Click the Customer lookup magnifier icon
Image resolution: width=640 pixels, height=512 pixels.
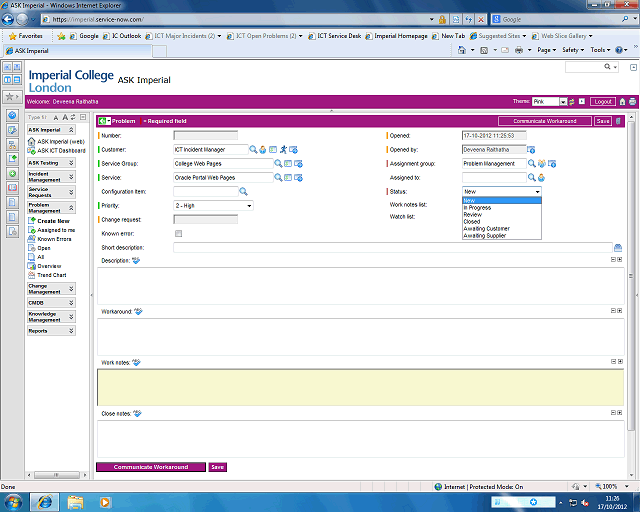(254, 149)
